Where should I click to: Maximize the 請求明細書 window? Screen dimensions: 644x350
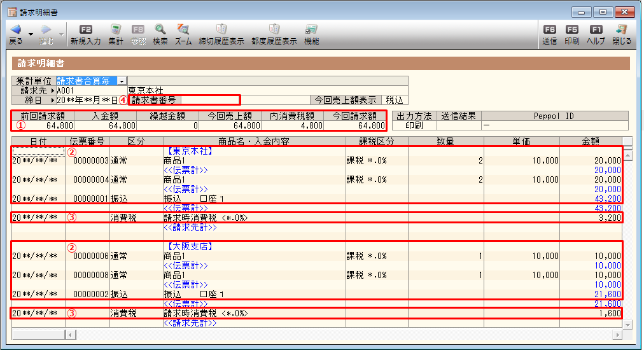603,12
